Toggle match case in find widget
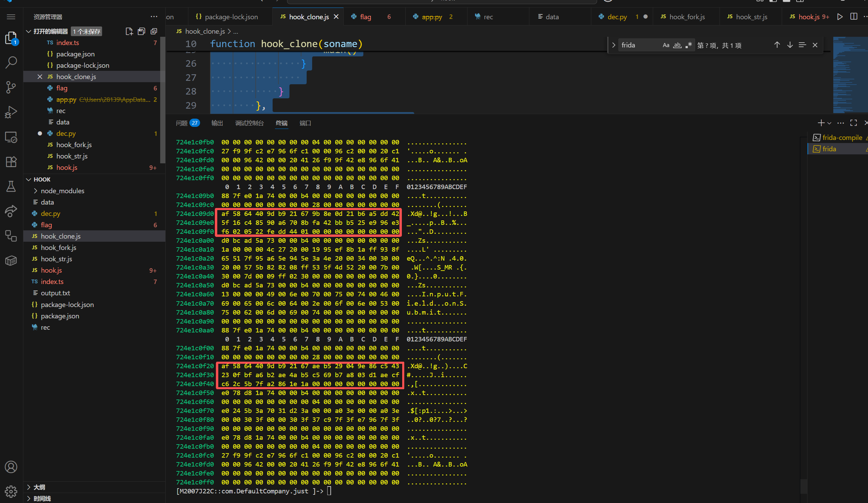 [666, 45]
